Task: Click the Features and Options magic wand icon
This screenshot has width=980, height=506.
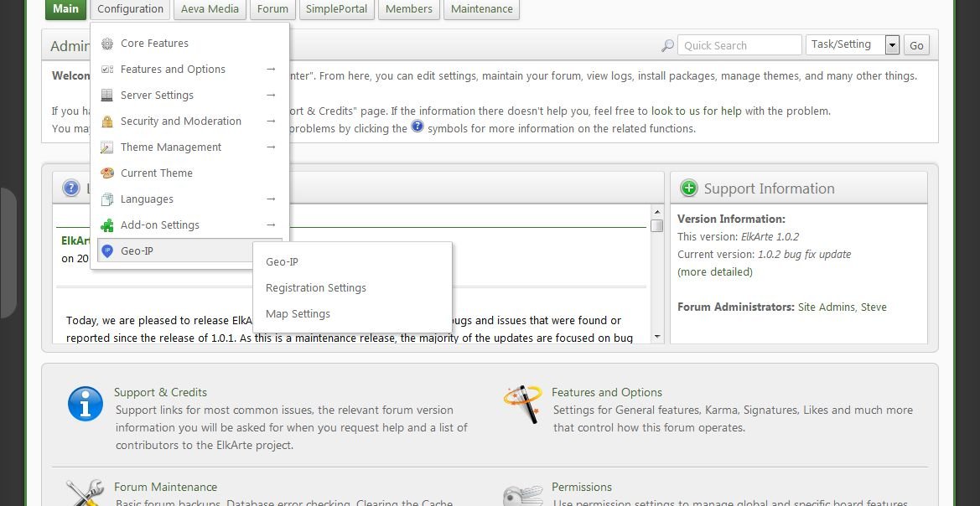Action: click(x=522, y=404)
